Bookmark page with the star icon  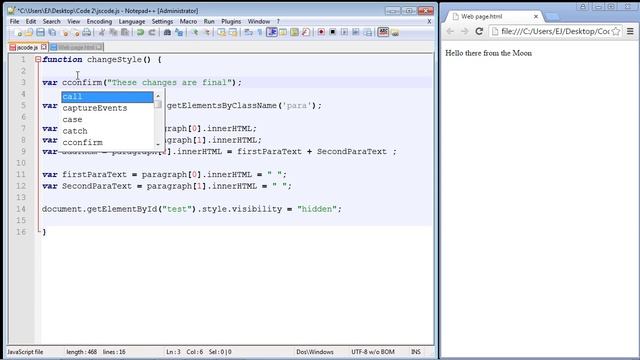616,31
